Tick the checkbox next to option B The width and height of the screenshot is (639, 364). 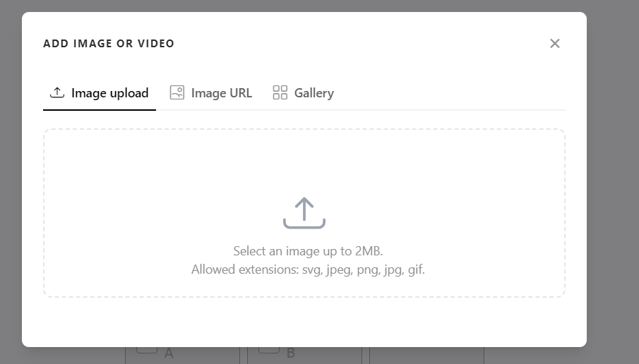269,350
